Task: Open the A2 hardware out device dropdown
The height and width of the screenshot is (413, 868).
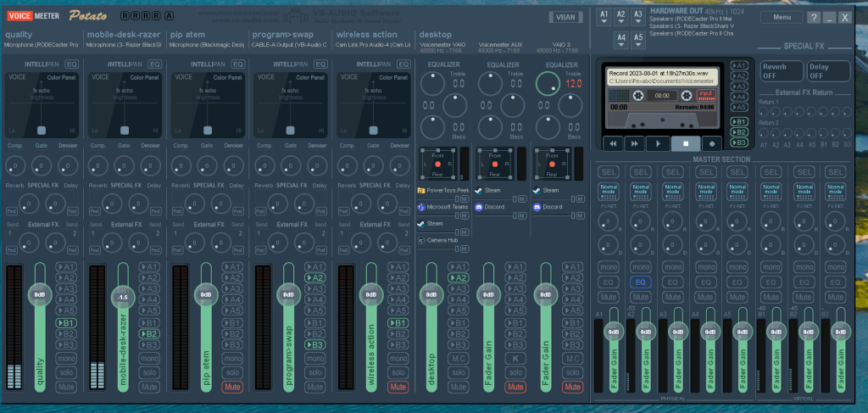Action: click(x=621, y=17)
